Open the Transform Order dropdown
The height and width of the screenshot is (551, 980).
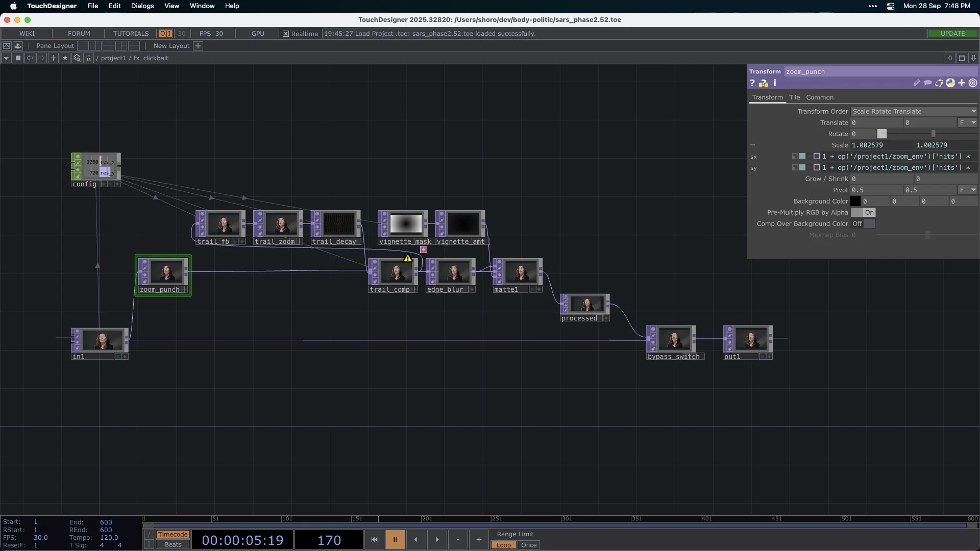tap(914, 112)
